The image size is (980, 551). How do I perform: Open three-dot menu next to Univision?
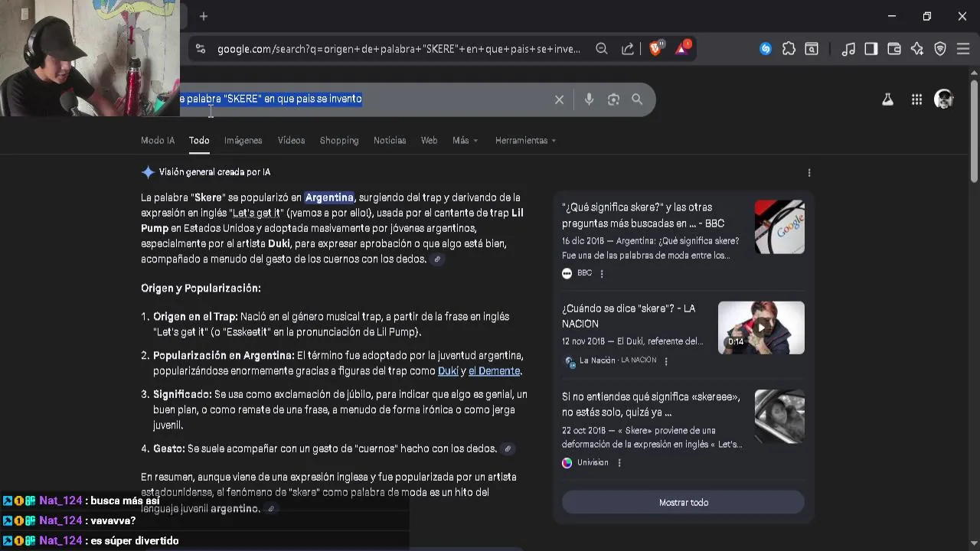pos(619,463)
